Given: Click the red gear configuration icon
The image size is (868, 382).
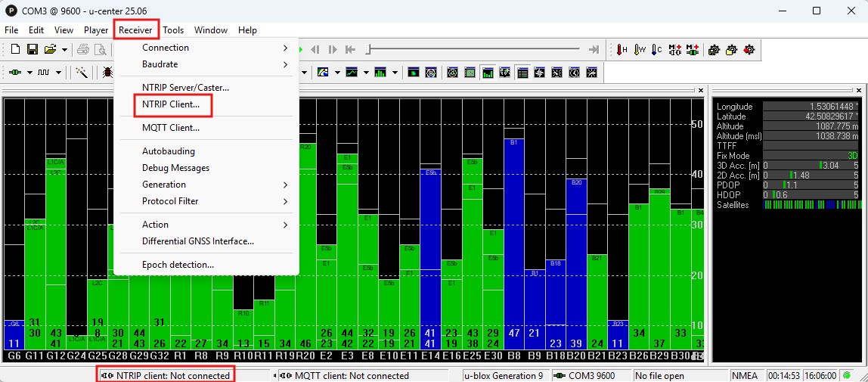Looking at the screenshot, I should click(749, 50).
